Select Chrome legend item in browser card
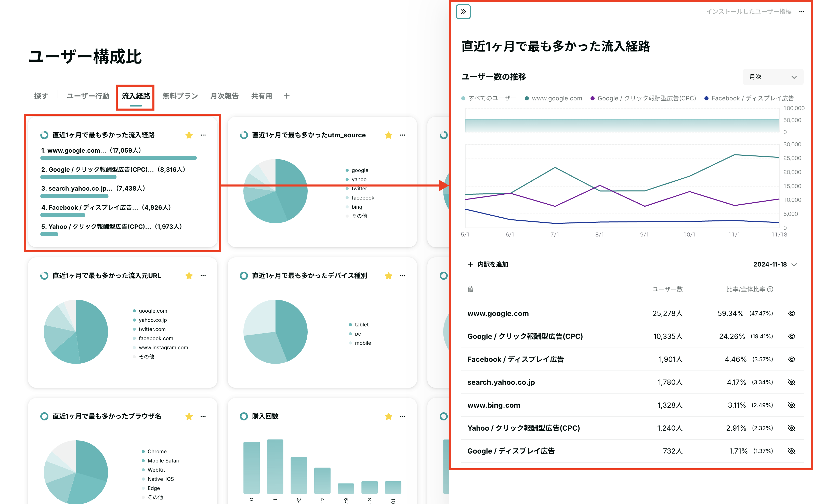 point(154,452)
